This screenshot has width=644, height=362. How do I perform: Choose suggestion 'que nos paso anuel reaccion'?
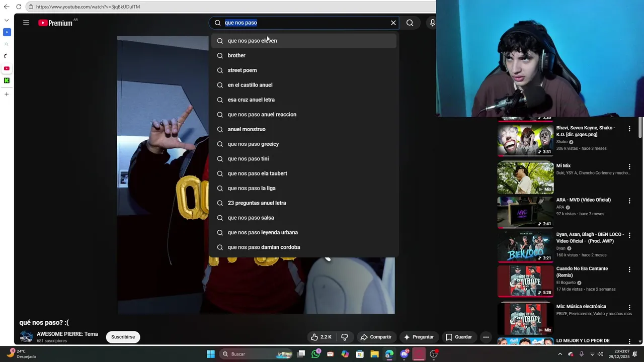304,115
